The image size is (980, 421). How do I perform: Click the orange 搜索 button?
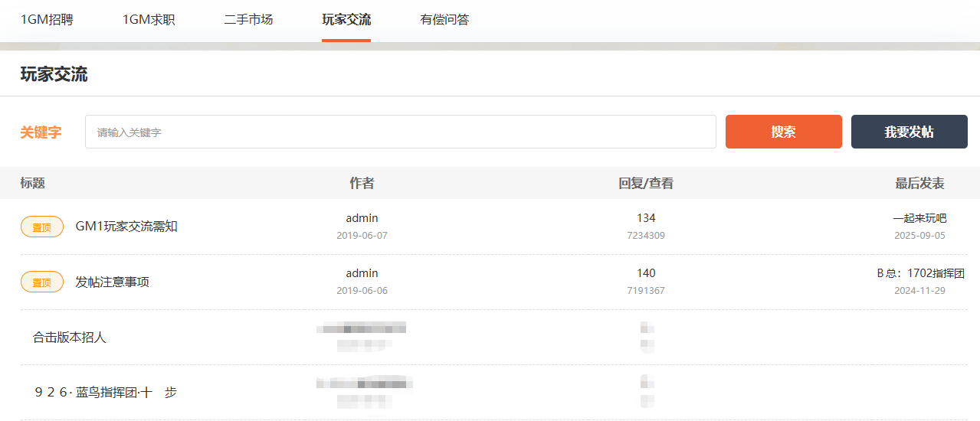pyautogui.click(x=784, y=132)
